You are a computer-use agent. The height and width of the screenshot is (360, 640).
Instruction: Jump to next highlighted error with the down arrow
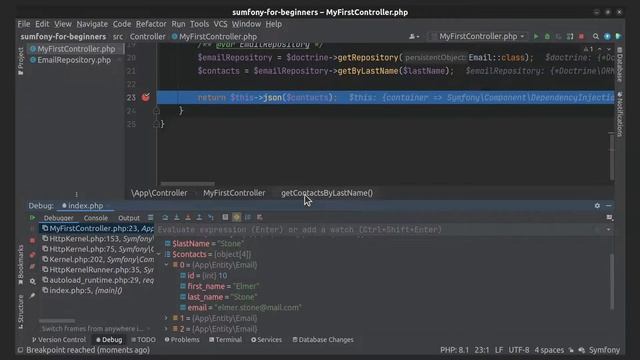click(609, 49)
